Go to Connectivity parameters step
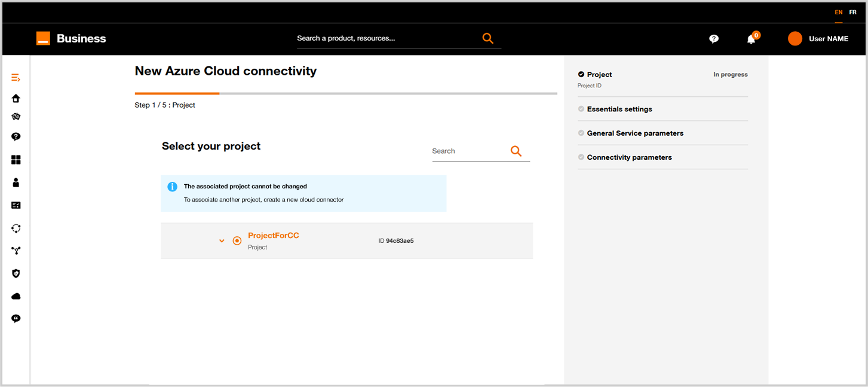 click(629, 157)
